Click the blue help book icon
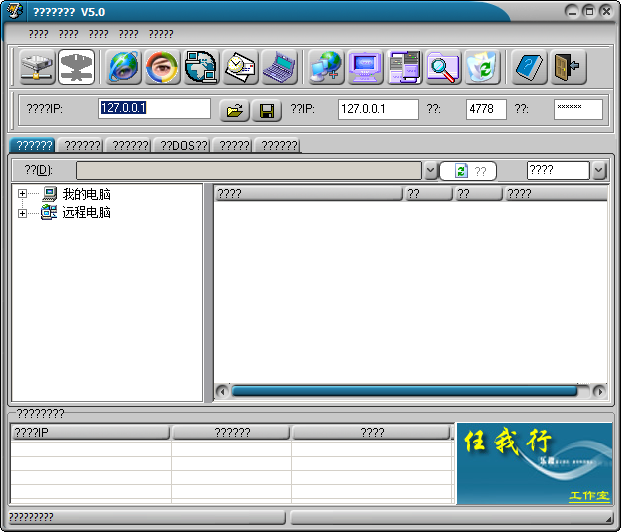This screenshot has width=621, height=532. point(530,67)
